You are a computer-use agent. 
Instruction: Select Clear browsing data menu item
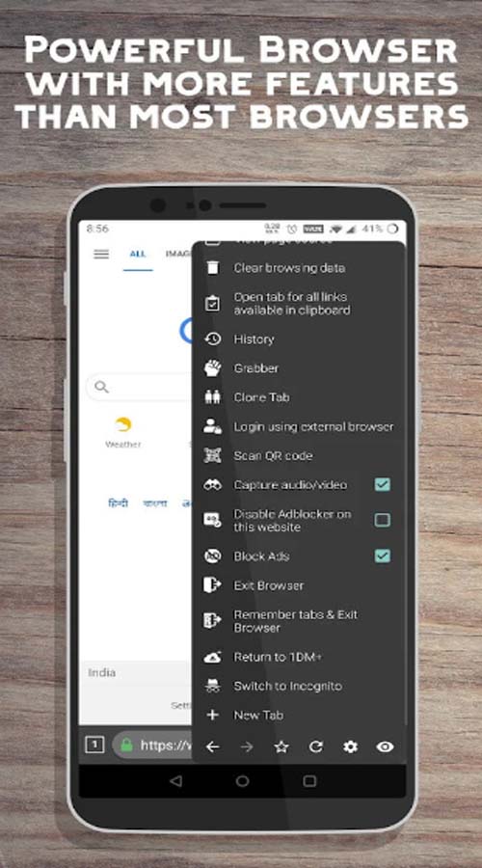pyautogui.click(x=299, y=268)
